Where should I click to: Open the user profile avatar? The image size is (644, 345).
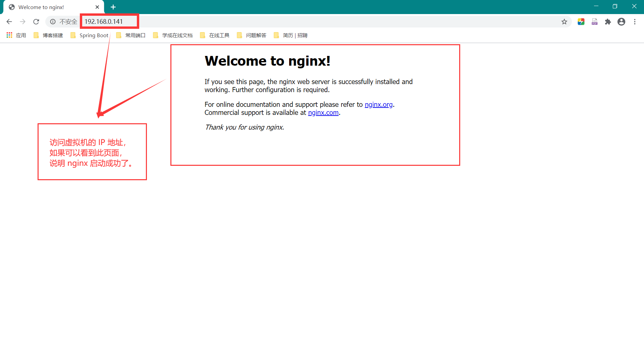pyautogui.click(x=621, y=22)
